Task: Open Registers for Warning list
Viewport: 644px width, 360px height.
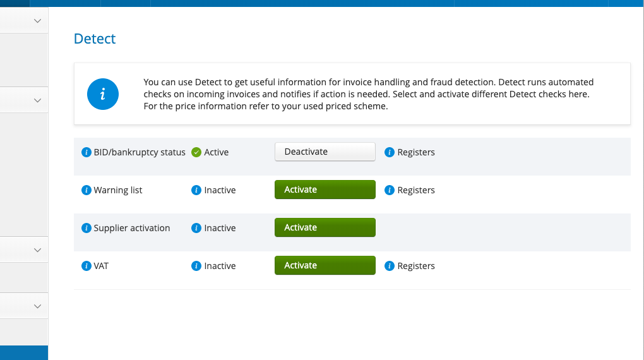Action: pyautogui.click(x=415, y=190)
